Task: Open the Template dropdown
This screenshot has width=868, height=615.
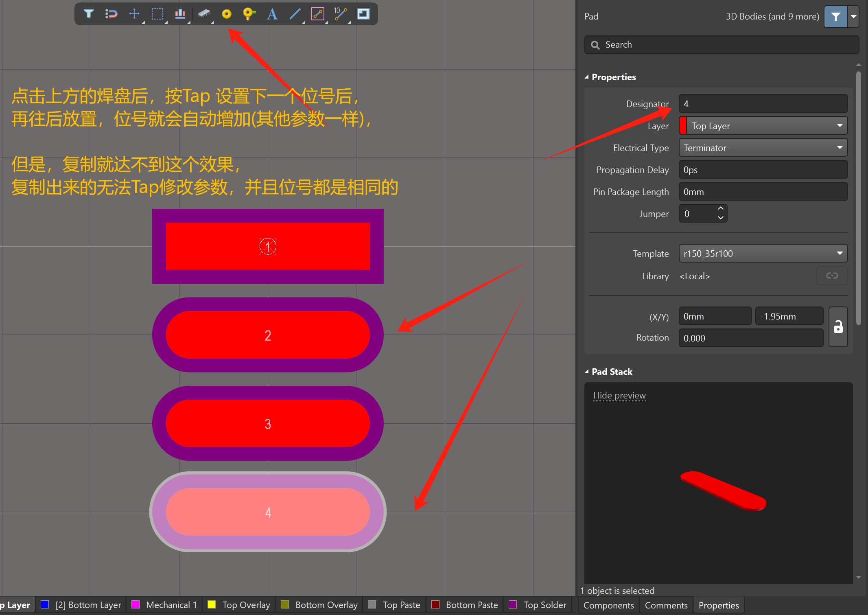Action: (840, 254)
